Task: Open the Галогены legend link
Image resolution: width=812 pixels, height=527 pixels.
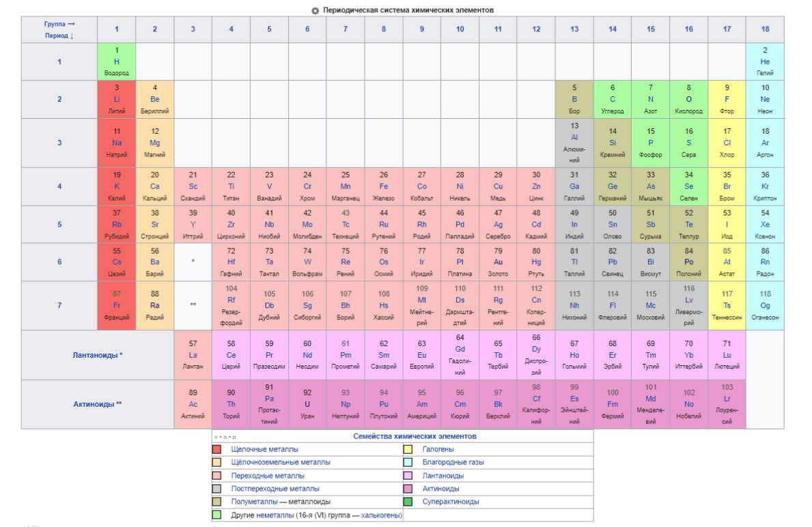Action: point(438,449)
